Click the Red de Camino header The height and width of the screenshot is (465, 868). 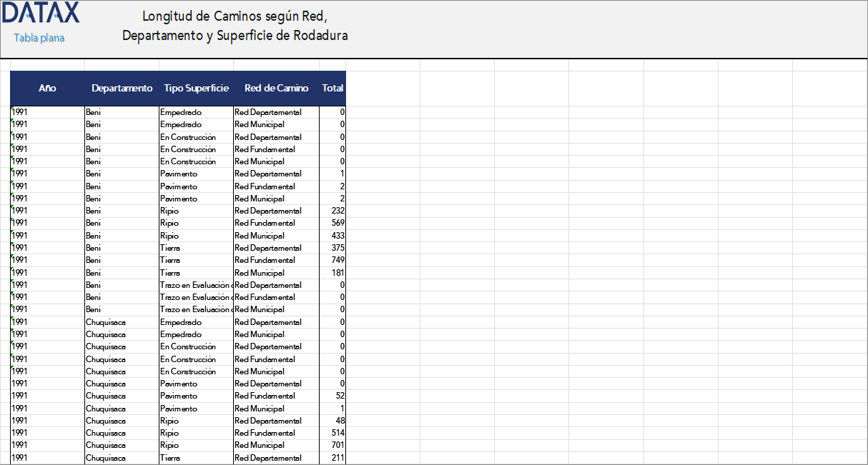click(x=276, y=89)
